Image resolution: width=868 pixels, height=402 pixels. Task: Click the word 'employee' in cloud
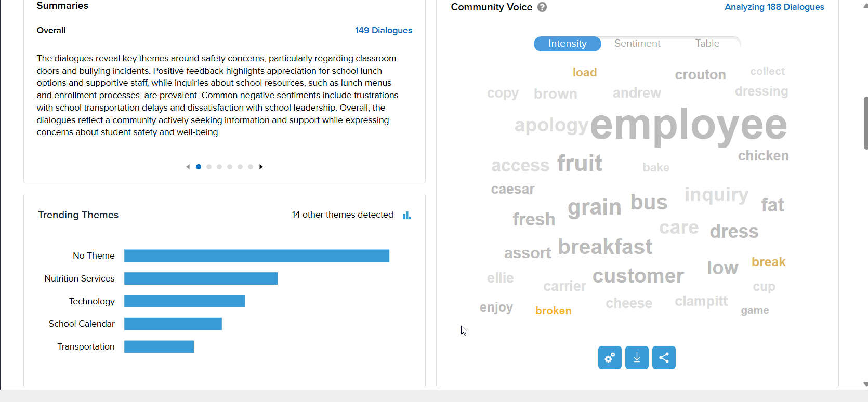point(688,125)
